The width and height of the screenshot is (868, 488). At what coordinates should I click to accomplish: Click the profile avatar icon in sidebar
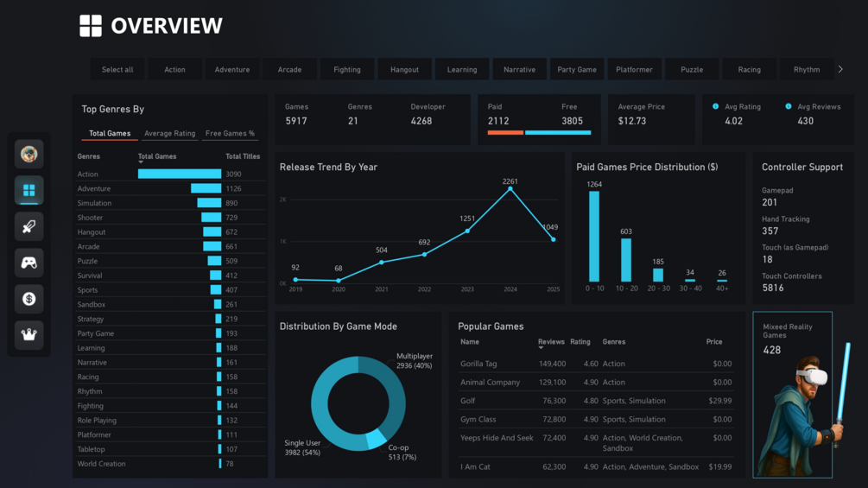29,154
